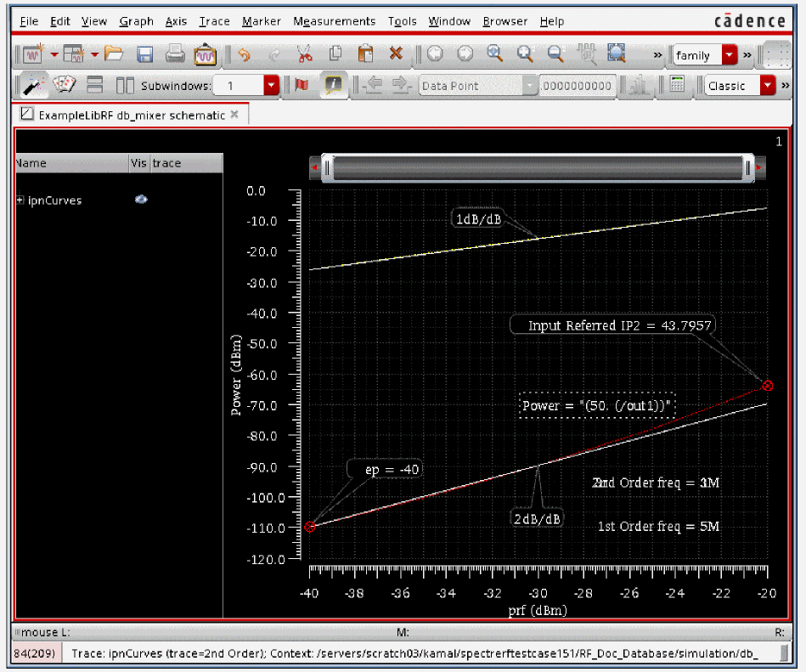Click the Open folder icon
Screen dimensions: 806x672
tap(114, 54)
